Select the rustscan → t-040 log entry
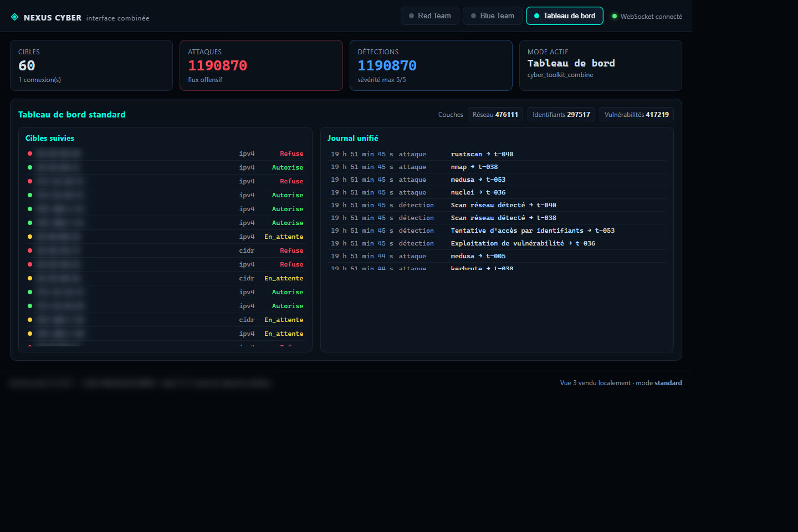Viewport: 798px width, 532px height. pos(497,154)
